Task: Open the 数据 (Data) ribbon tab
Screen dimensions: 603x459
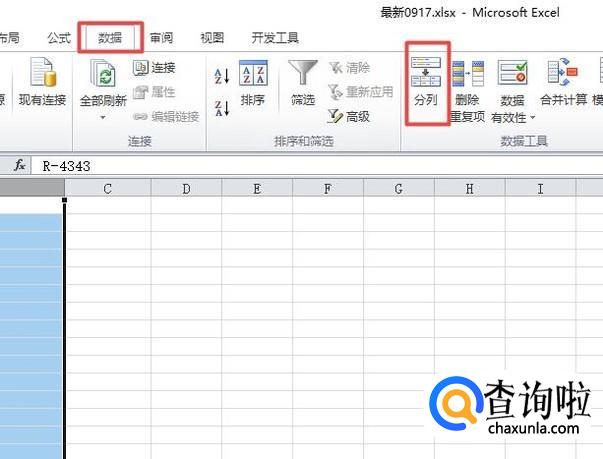Action: point(110,38)
